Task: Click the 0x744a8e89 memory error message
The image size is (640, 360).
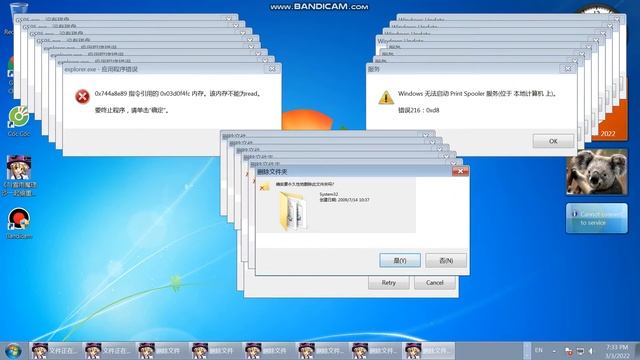Action: (177, 94)
